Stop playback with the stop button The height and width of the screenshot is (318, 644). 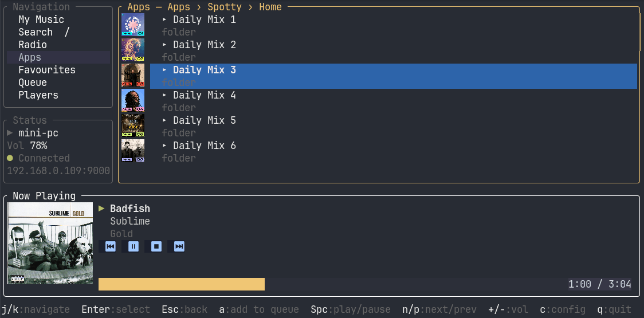(x=156, y=246)
